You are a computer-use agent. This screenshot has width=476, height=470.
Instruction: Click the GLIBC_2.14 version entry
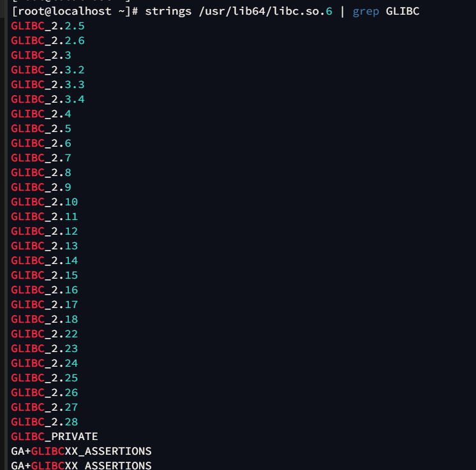click(44, 261)
